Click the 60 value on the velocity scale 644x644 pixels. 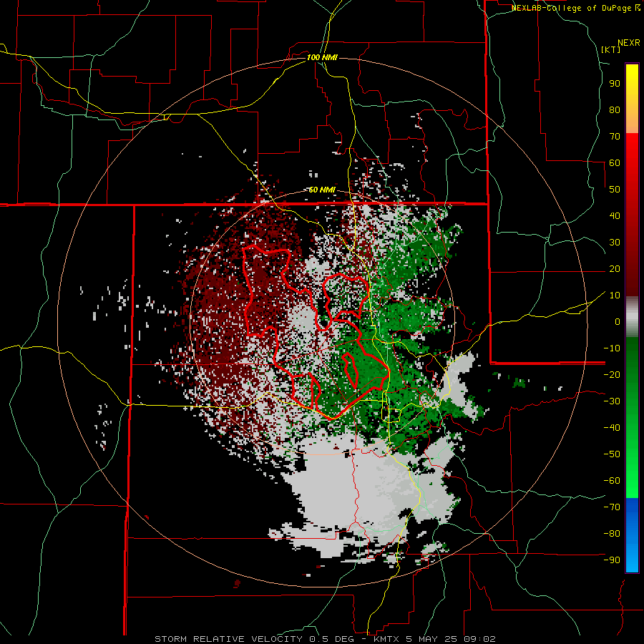[615, 163]
